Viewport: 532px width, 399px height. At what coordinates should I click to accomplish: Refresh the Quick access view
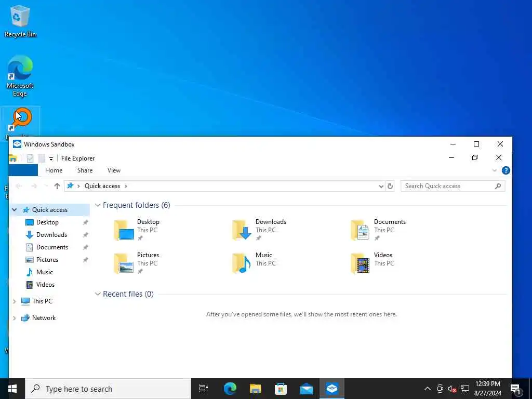click(390, 186)
